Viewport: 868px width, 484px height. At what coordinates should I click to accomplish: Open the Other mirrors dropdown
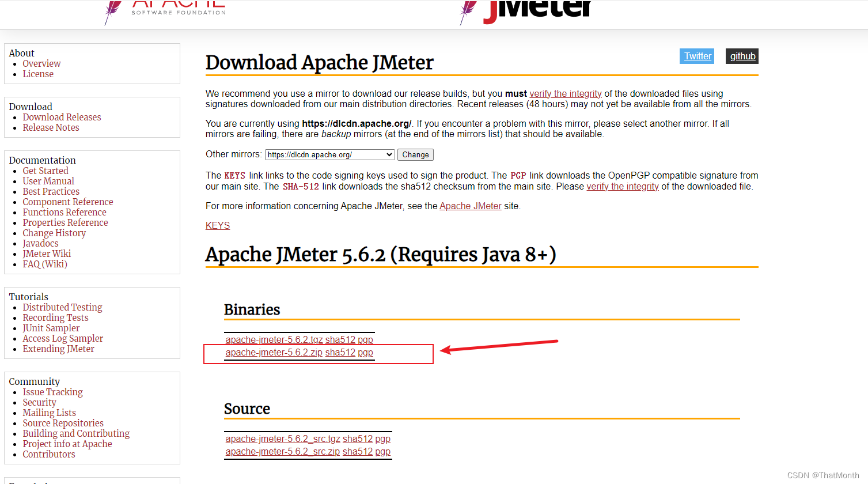[x=330, y=154]
